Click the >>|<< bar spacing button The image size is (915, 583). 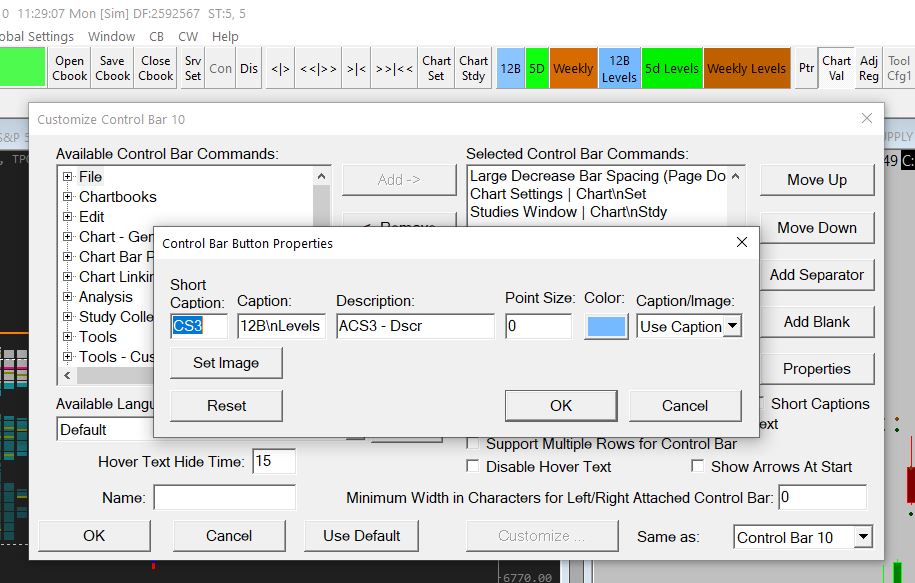click(x=394, y=68)
